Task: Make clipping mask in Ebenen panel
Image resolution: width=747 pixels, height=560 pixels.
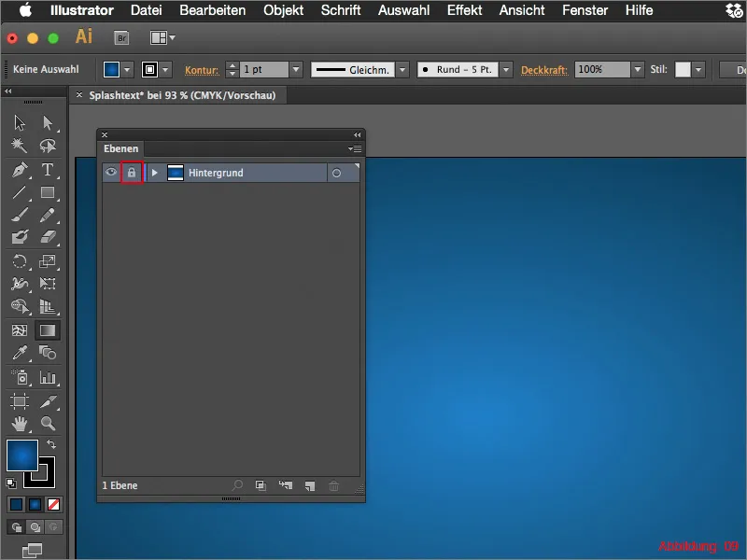Action: [x=261, y=485]
